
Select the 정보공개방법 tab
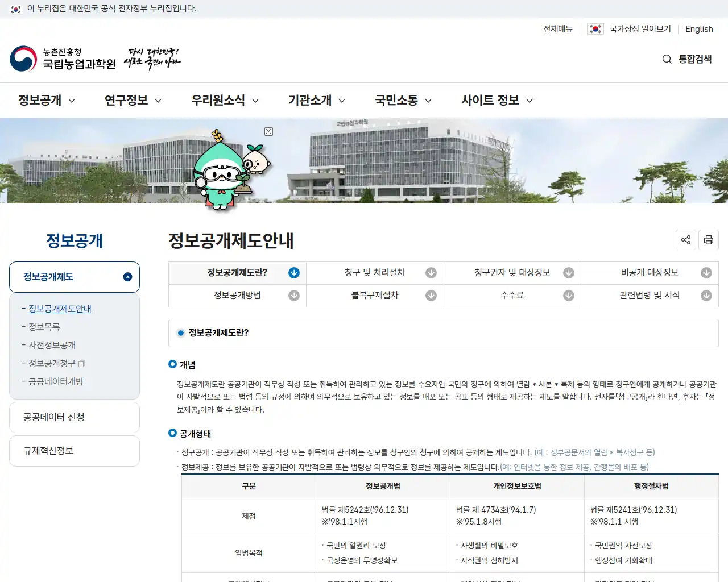(x=237, y=296)
